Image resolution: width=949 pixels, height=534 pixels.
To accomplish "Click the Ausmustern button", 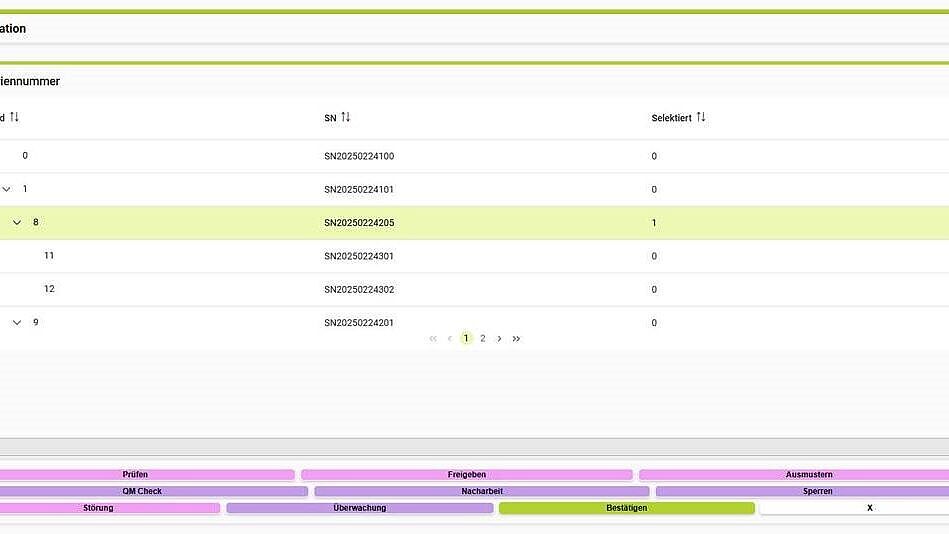I will [x=808, y=475].
